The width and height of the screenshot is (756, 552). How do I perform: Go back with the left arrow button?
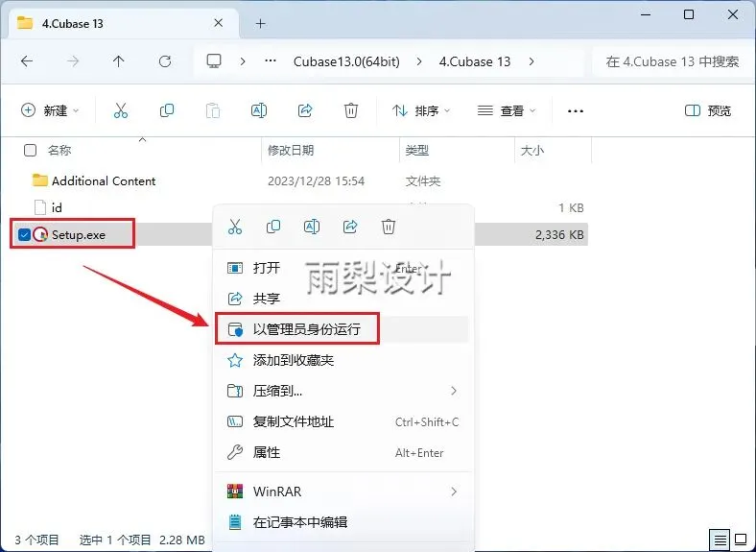[27, 61]
